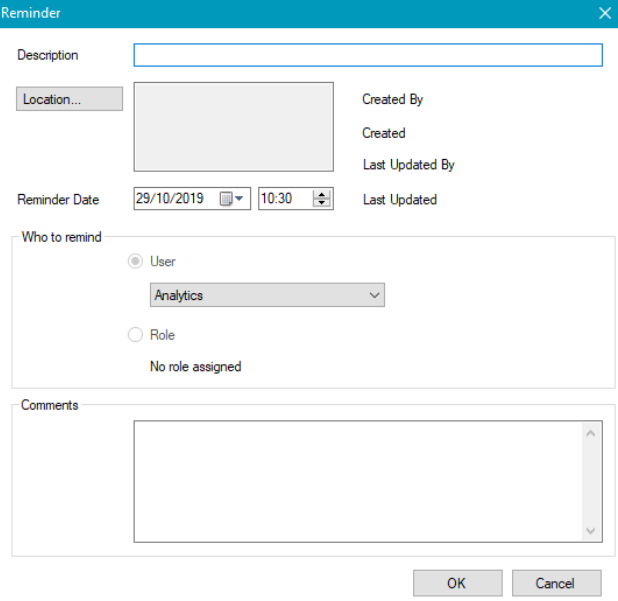Expand the Analytics user dropdown
The width and height of the screenshot is (618, 601).
pyautogui.click(x=374, y=295)
